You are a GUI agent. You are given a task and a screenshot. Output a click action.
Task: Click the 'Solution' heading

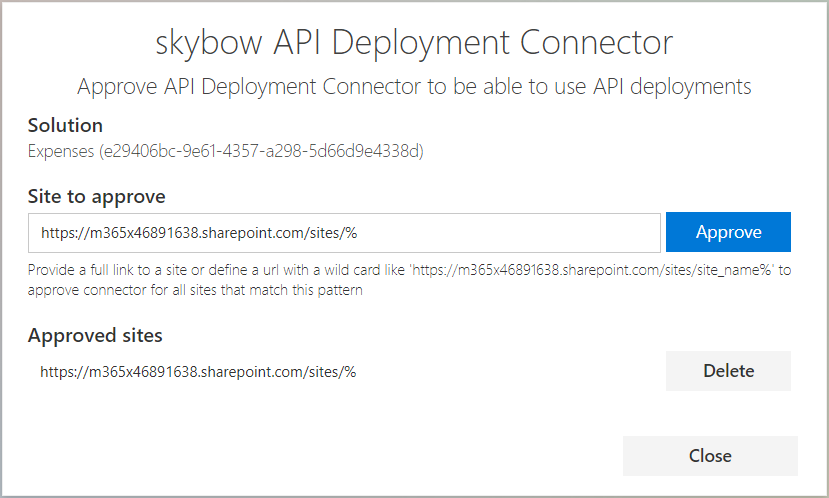(66, 125)
